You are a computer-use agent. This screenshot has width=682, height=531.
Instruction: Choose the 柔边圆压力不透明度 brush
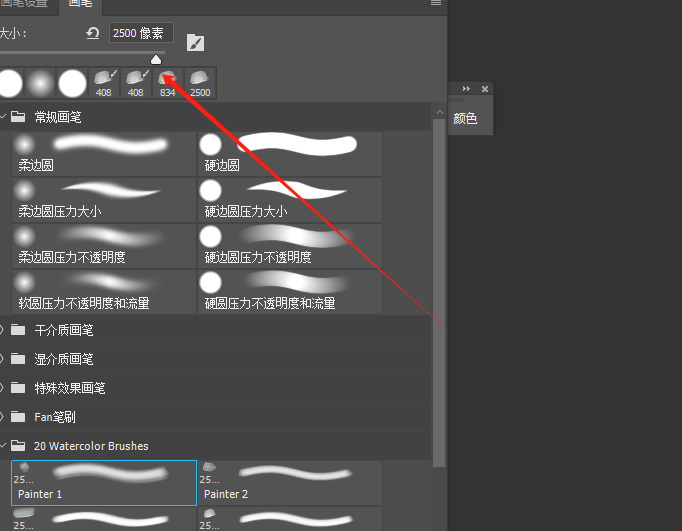coord(104,246)
